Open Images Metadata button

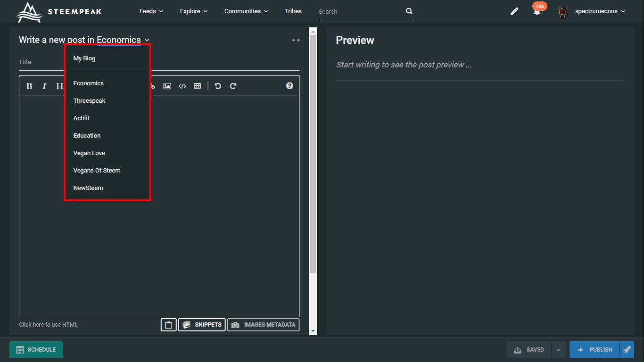[x=264, y=325]
